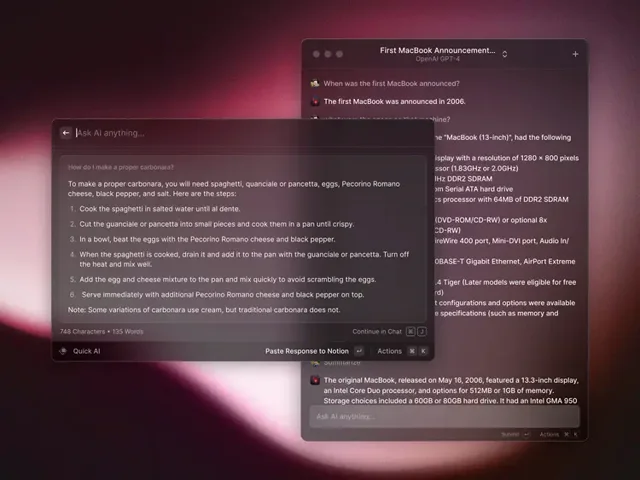Click the close traffic light of chat window
640x480 pixels.
click(x=316, y=54)
